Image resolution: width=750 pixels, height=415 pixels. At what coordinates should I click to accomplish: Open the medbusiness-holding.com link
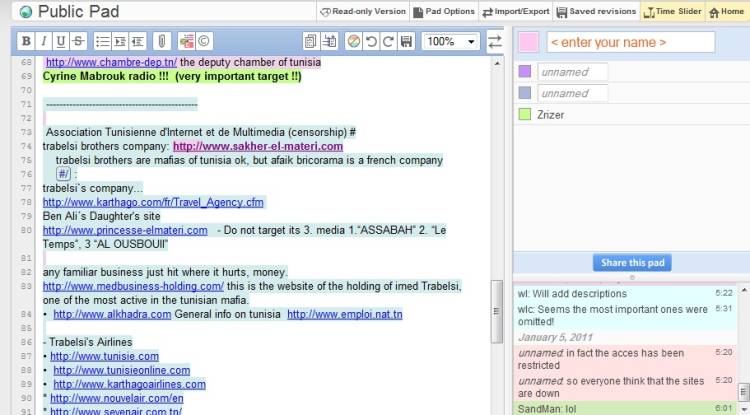click(133, 286)
